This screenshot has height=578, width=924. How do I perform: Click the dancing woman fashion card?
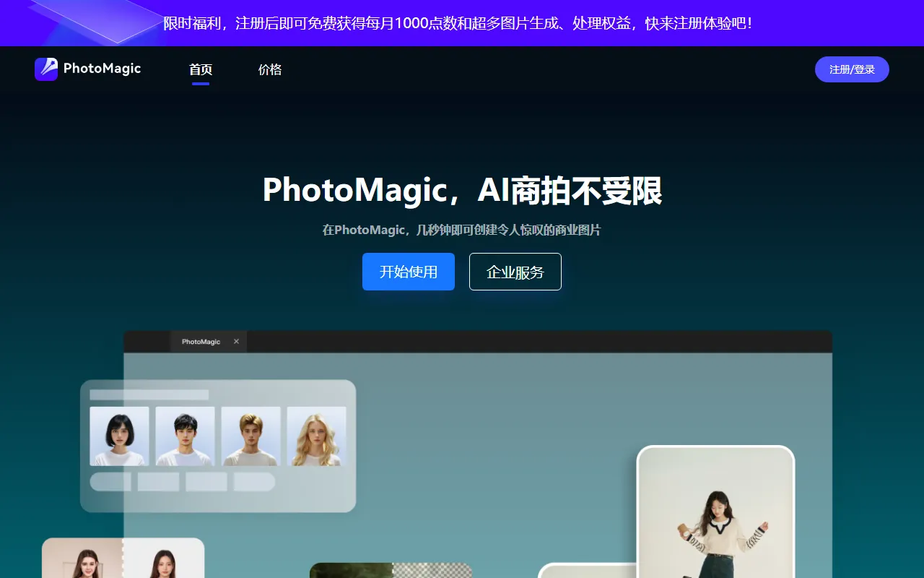[x=715, y=513]
